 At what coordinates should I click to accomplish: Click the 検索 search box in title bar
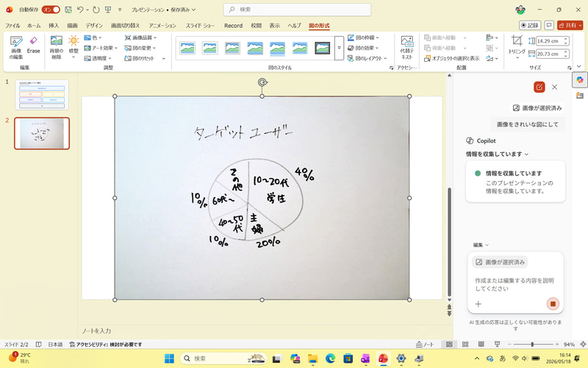tap(297, 10)
